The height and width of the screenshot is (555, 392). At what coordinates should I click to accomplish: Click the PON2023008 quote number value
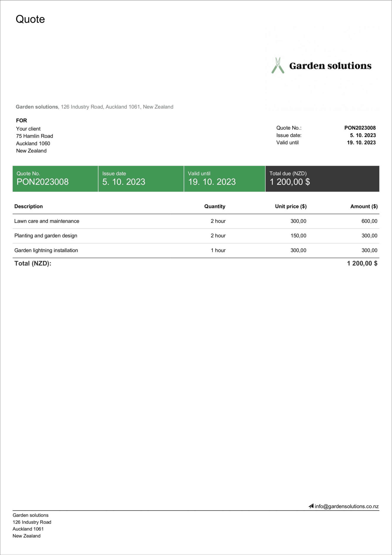point(360,128)
